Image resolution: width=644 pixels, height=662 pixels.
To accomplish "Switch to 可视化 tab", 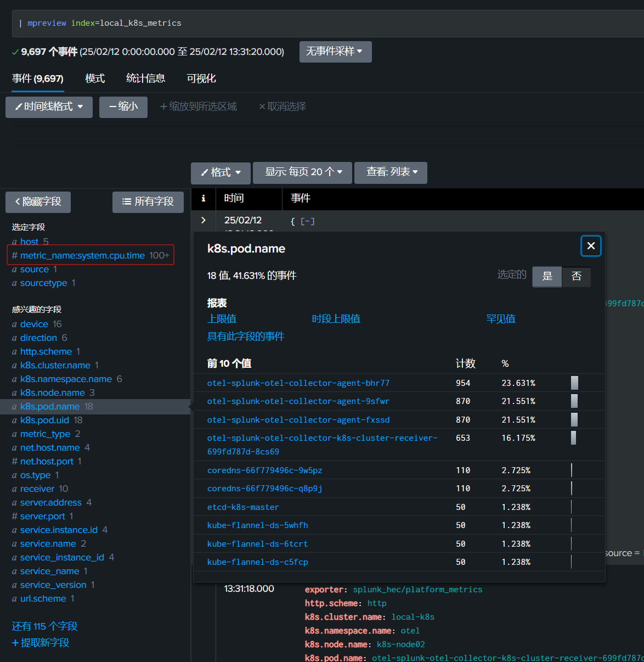I will 201,78.
